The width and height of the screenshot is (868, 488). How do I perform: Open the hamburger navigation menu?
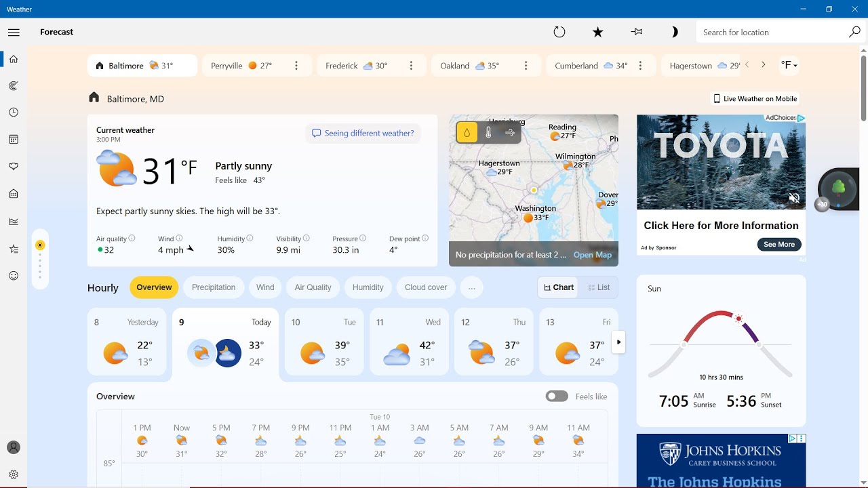(x=14, y=32)
